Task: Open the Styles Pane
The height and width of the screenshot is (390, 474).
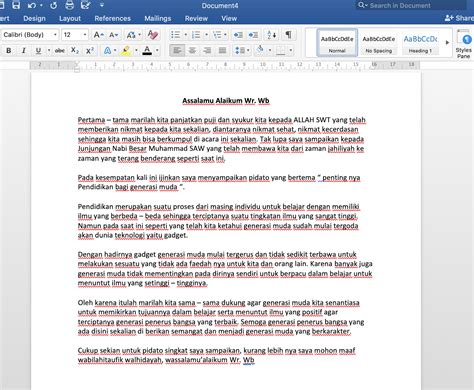Action: point(464,44)
